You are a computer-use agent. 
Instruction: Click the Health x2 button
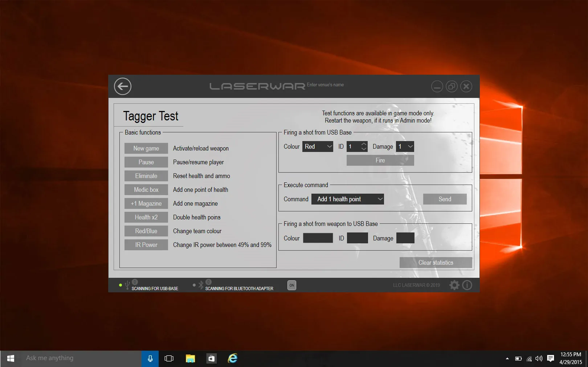pyautogui.click(x=146, y=217)
